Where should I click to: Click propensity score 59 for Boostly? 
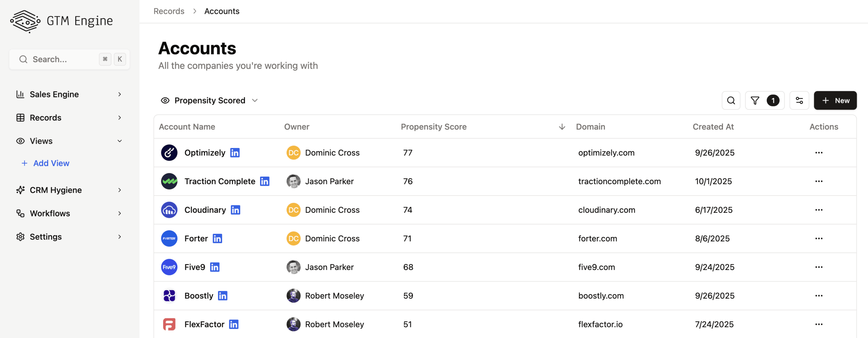408,296
